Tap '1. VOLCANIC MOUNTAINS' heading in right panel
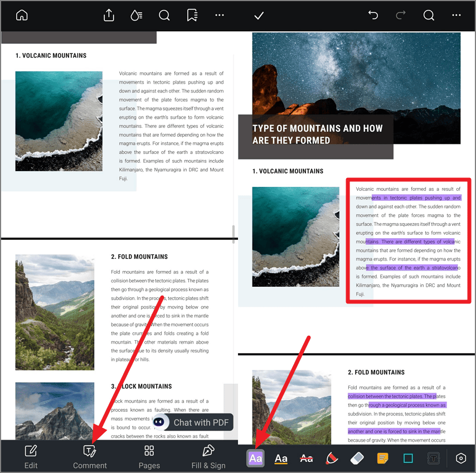 coord(288,171)
